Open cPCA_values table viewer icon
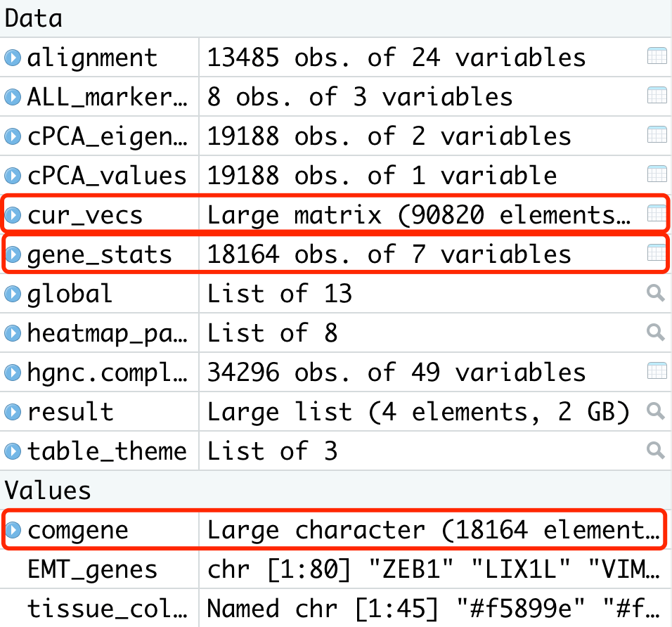 (x=657, y=175)
